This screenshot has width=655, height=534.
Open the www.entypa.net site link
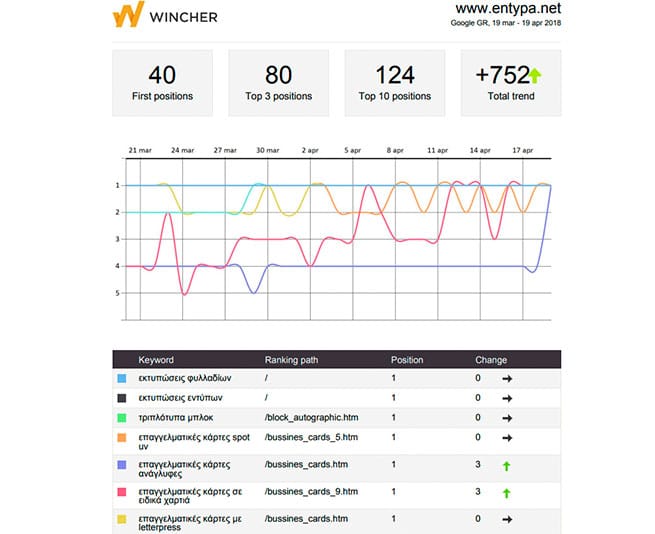coord(500,10)
